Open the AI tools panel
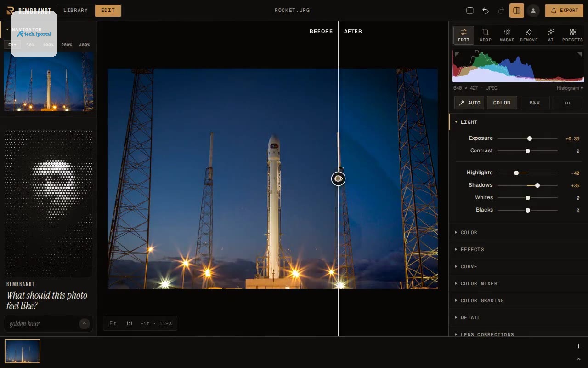Screen dimensions: 588x368 click(551, 35)
